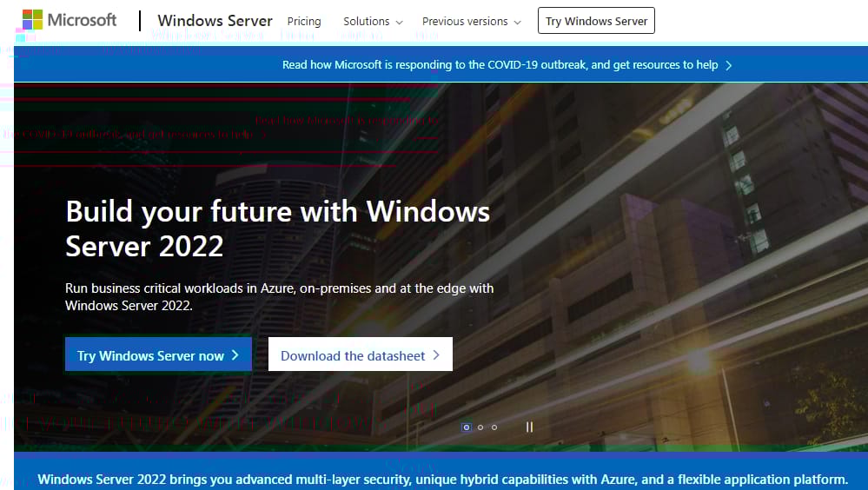Click the Try Windows Server button

pyautogui.click(x=596, y=21)
